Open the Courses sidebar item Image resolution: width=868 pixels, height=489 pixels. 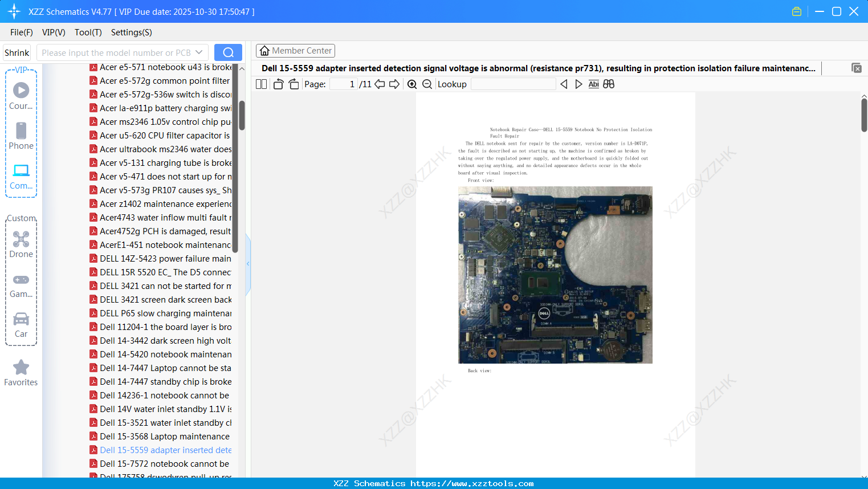pos(21,96)
